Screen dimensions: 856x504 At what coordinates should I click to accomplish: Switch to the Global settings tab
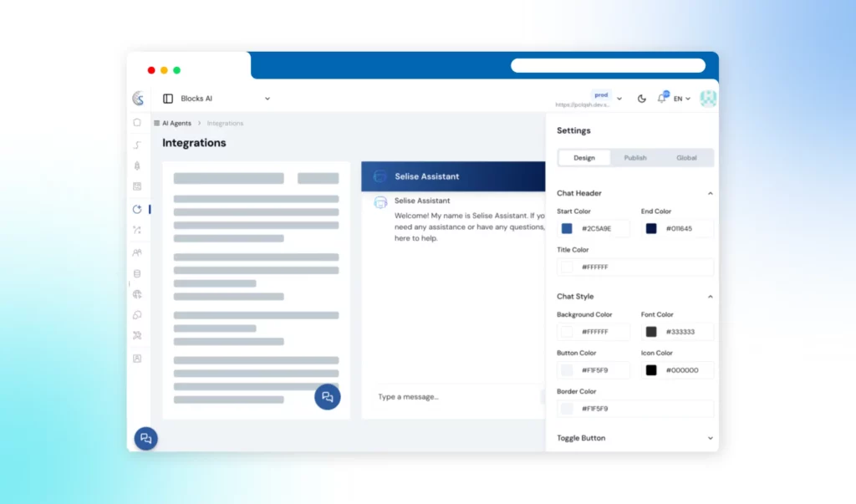click(x=686, y=158)
